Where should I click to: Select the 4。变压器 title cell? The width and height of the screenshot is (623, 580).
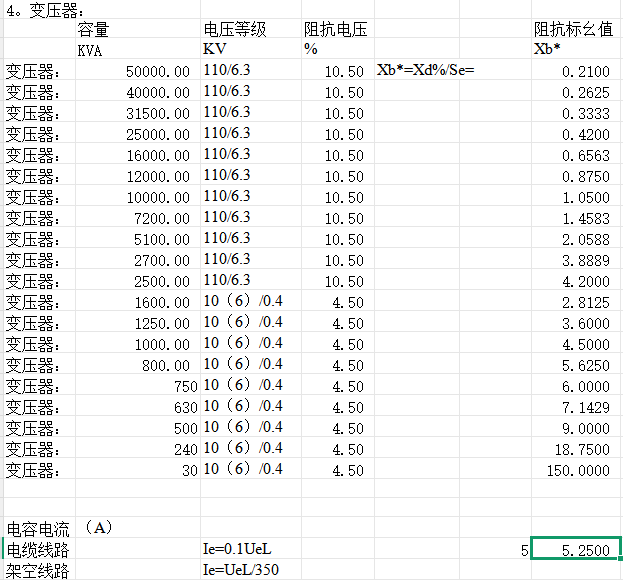(41, 9)
